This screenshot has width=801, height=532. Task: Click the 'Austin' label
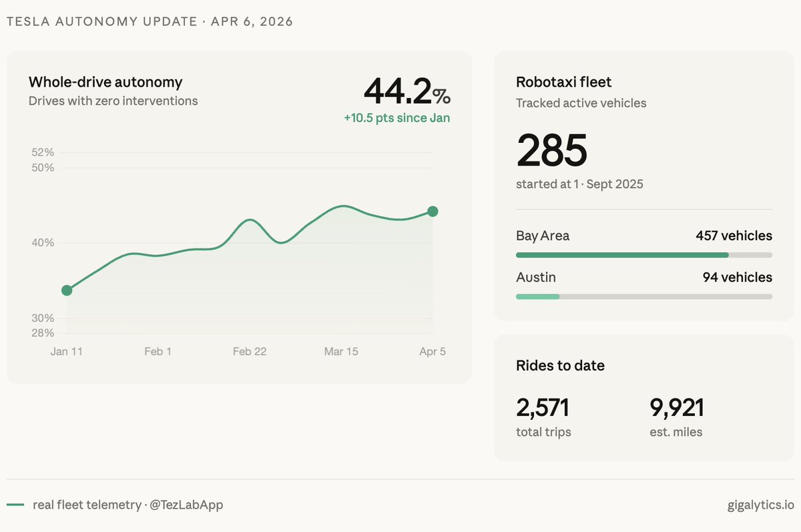pos(536,277)
